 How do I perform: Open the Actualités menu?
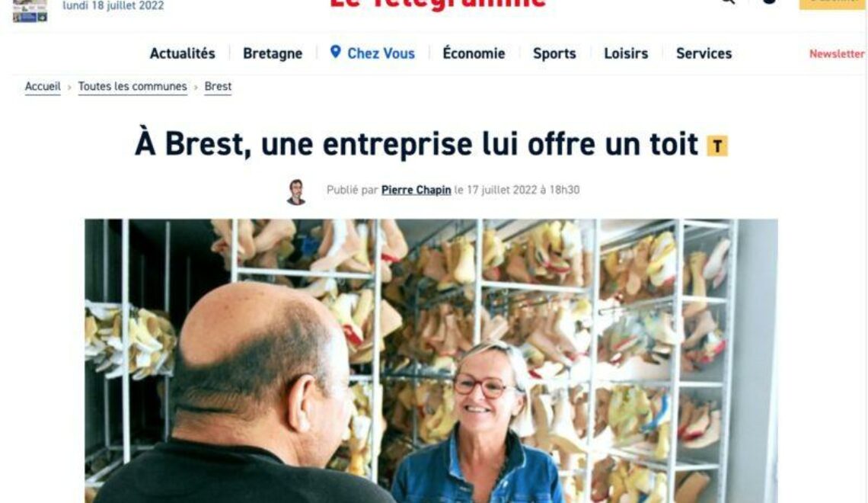click(x=182, y=54)
